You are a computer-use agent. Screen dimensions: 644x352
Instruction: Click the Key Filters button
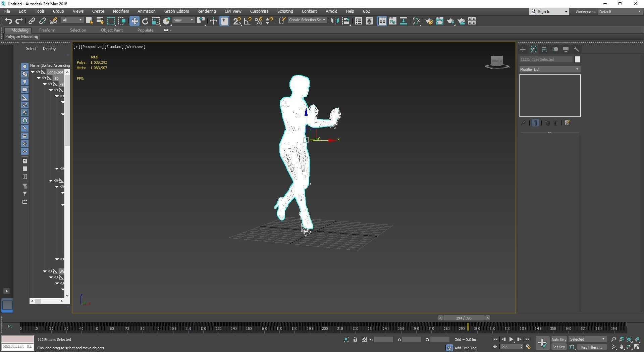(592, 347)
